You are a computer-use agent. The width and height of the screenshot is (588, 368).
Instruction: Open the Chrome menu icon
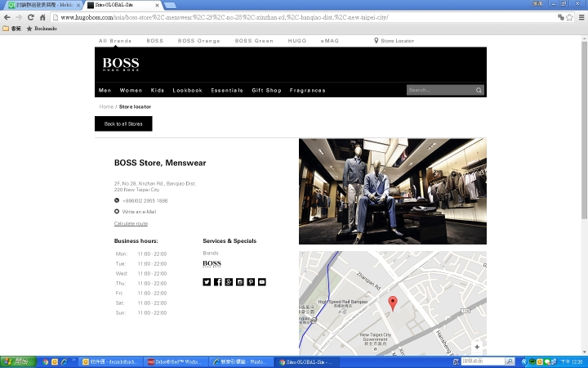tap(581, 17)
